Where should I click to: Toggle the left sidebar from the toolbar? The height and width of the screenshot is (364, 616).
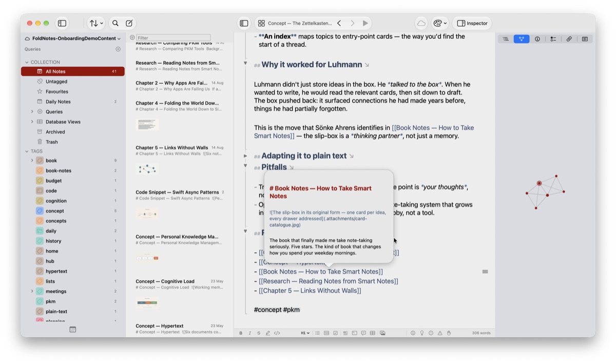(x=62, y=23)
